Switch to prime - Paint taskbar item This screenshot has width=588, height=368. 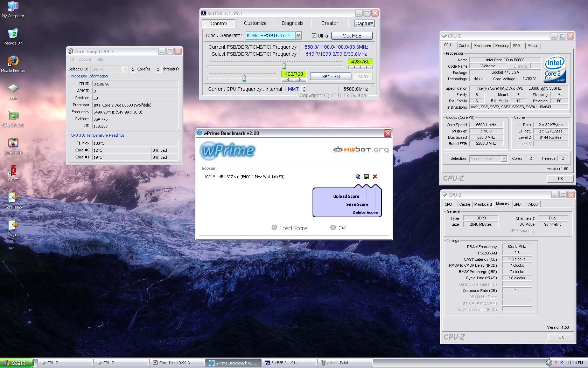345,363
